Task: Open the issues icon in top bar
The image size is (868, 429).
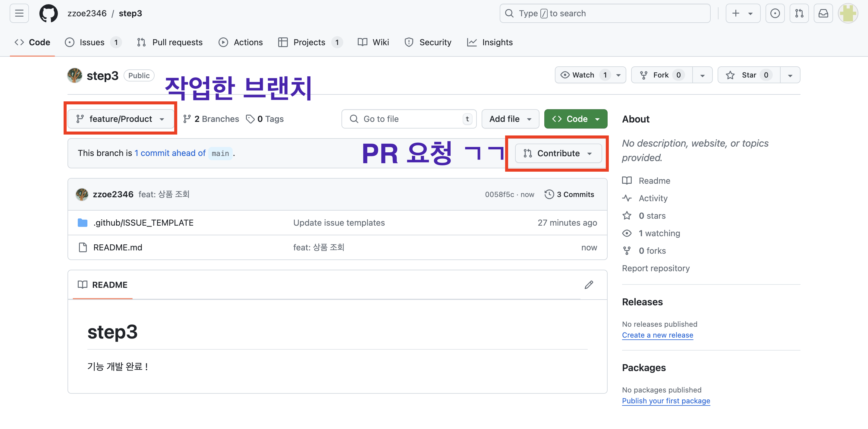Action: tap(775, 14)
